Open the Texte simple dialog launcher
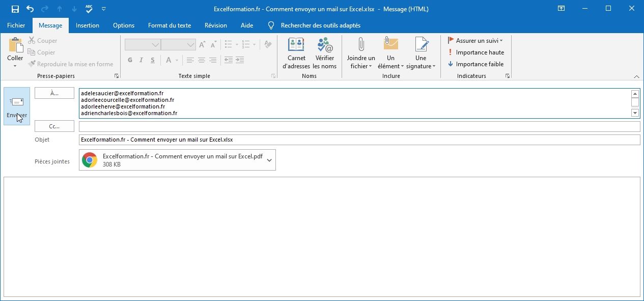Image resolution: width=644 pixels, height=301 pixels. tap(273, 76)
